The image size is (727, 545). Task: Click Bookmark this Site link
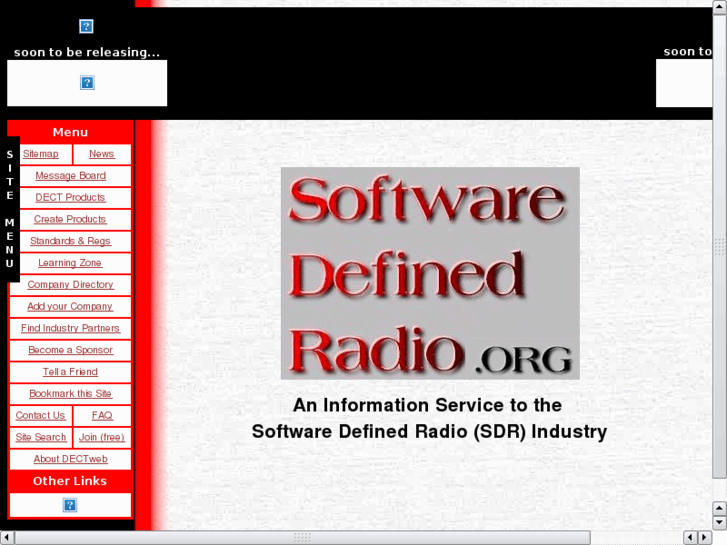pos(70,394)
